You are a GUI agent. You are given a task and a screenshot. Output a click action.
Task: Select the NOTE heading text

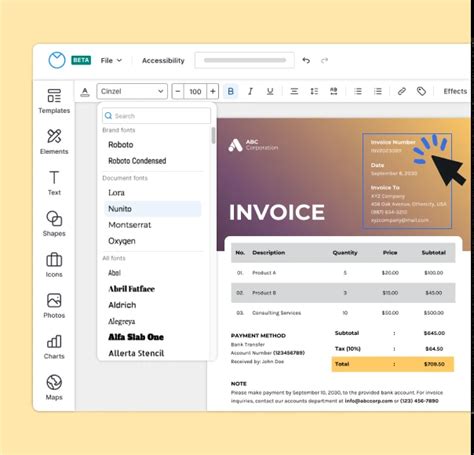239,384
